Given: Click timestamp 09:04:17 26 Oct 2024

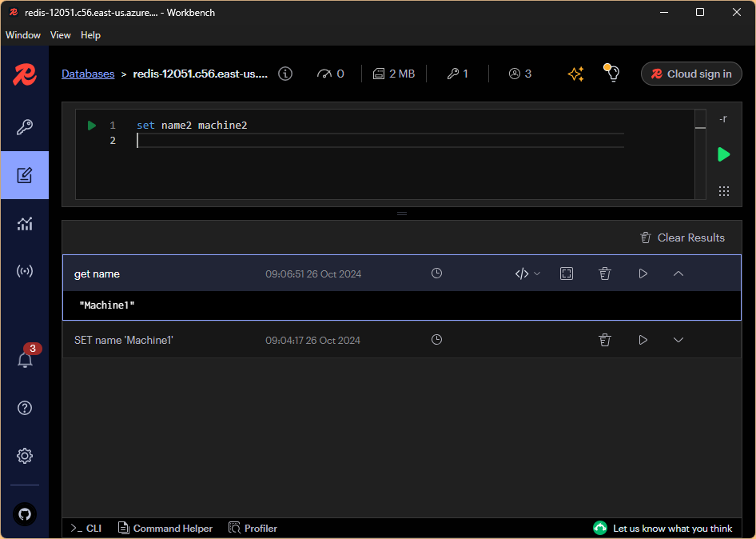Looking at the screenshot, I should 313,340.
